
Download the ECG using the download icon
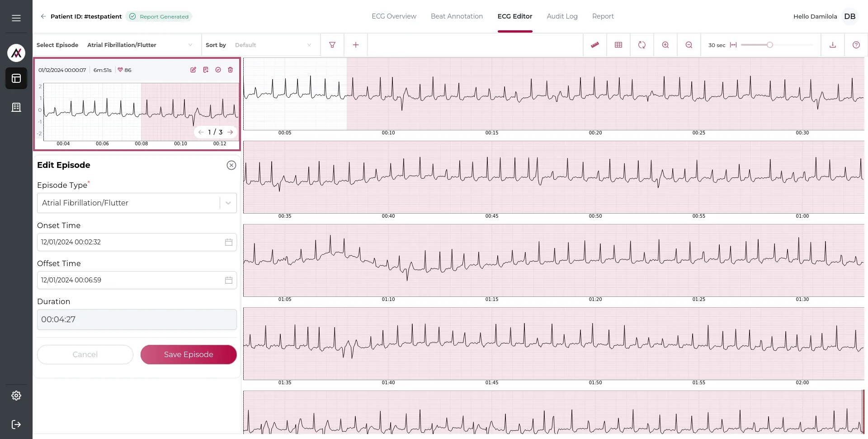pyautogui.click(x=833, y=45)
